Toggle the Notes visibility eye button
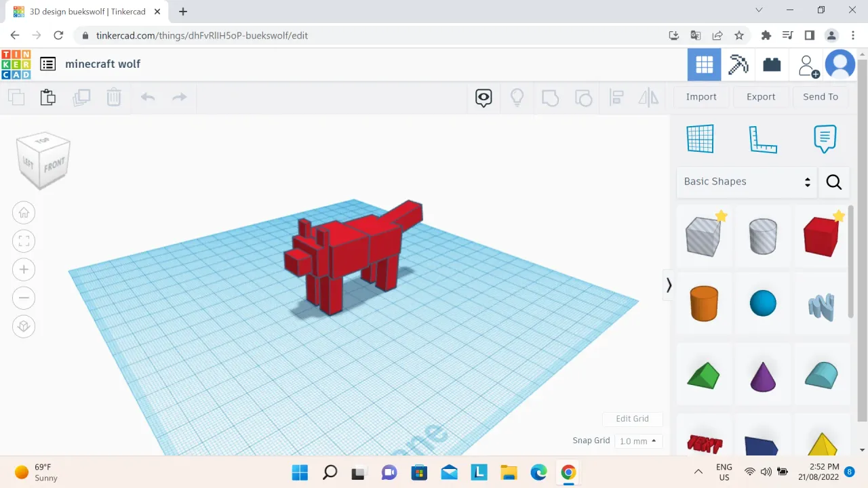 coord(484,98)
